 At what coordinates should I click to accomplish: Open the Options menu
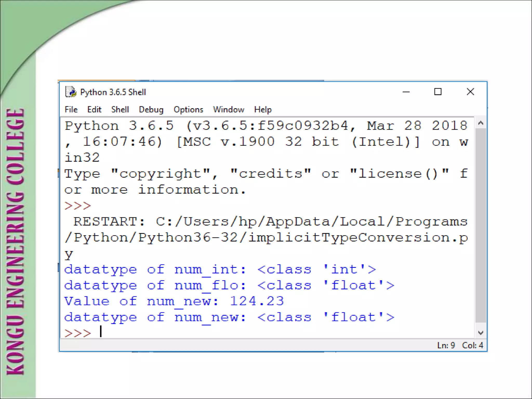(x=188, y=110)
